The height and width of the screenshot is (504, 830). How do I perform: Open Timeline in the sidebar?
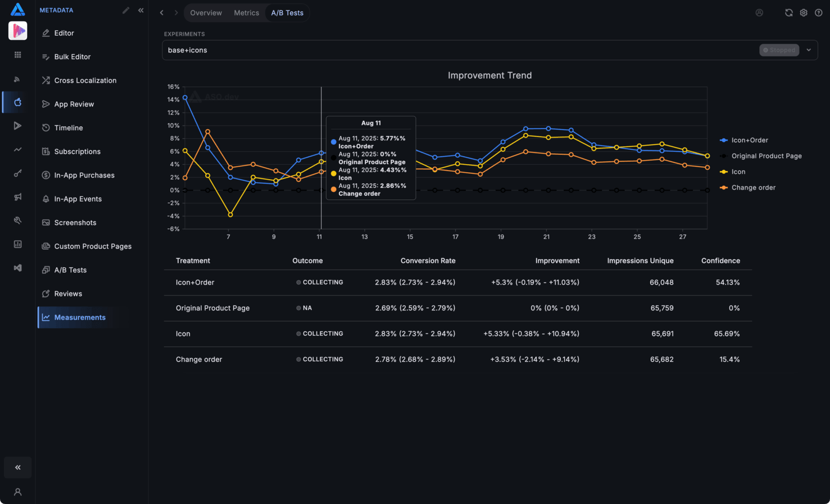(x=91, y=128)
